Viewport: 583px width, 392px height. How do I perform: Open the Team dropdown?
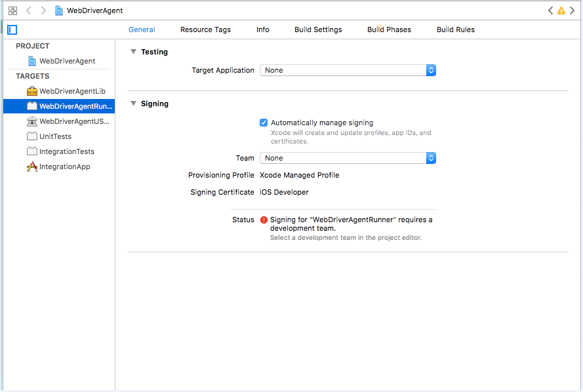click(348, 158)
